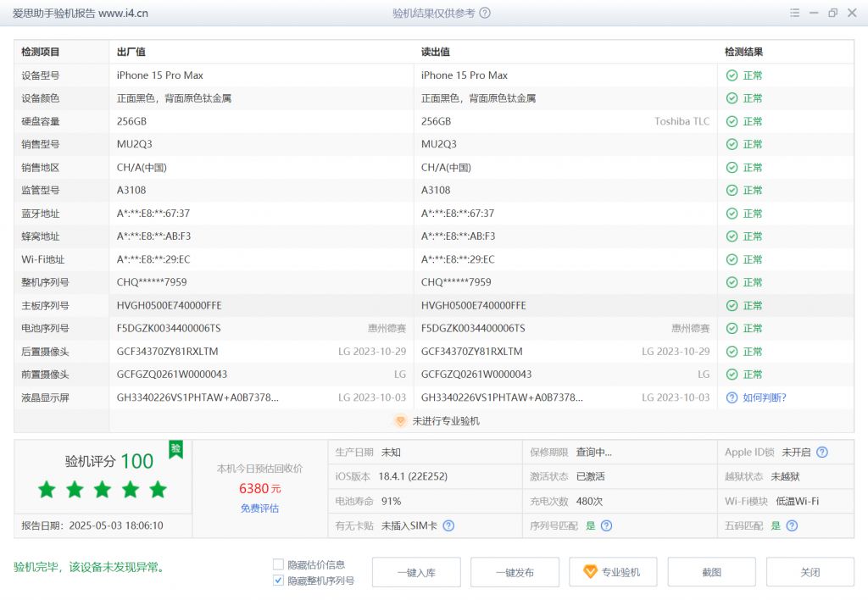Click the green 验 badge ribbon
Image resolution: width=868 pixels, height=600 pixels.
(175, 448)
